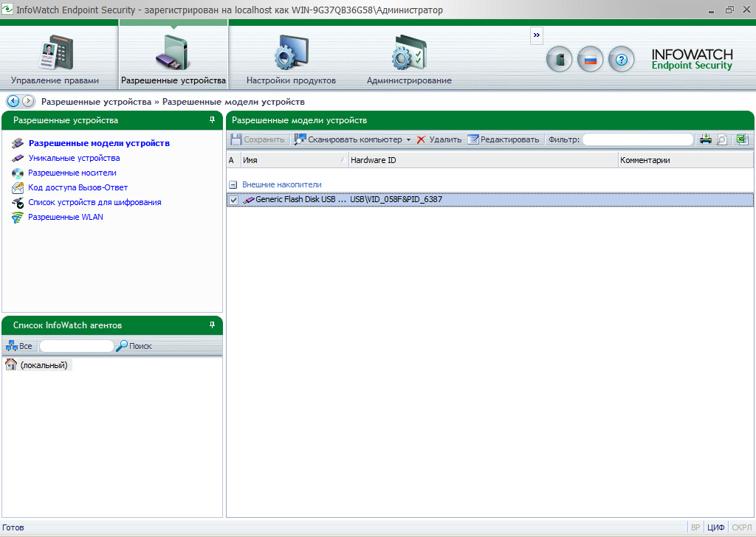This screenshot has width=756, height=537.
Task: Click the WLAN funnel icon in sidebar
Action: (x=18, y=218)
